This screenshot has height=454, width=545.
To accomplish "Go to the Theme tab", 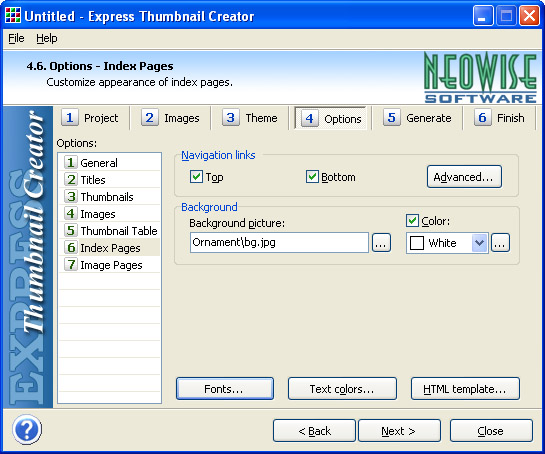I will coord(250,118).
